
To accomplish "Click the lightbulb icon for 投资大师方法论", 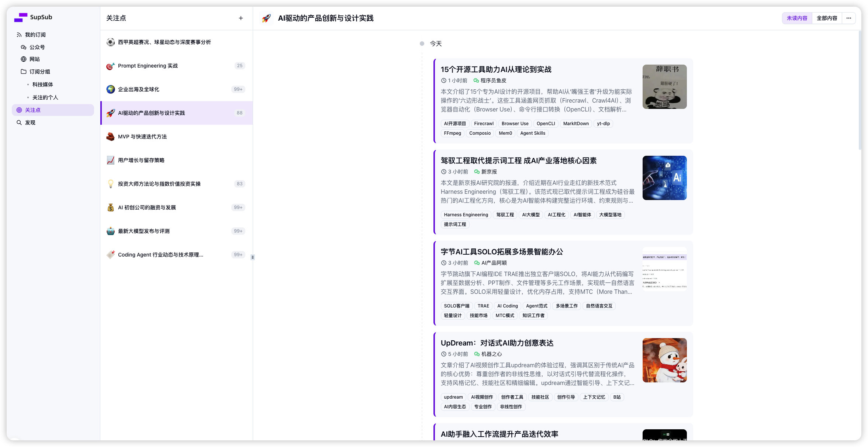I will 111,184.
